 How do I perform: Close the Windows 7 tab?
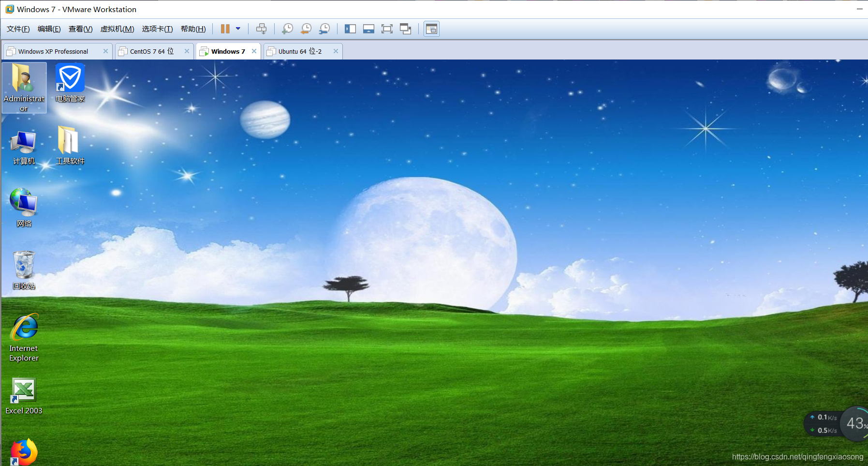(254, 51)
